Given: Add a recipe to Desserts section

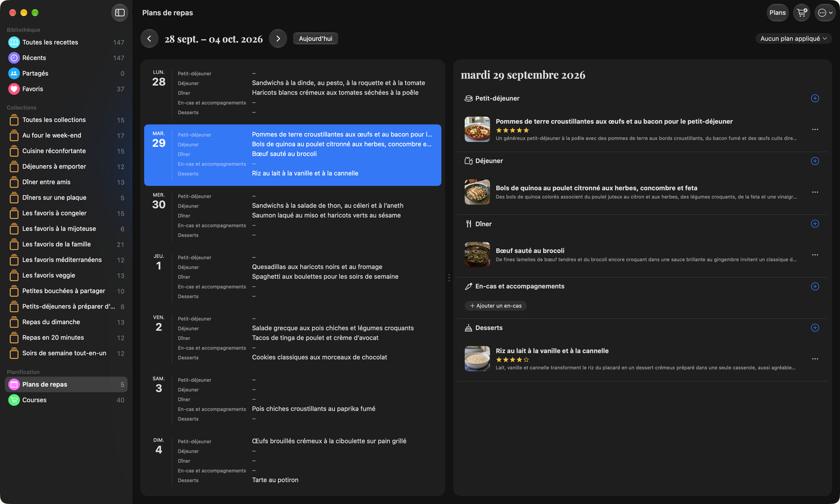Looking at the screenshot, I should (815, 328).
